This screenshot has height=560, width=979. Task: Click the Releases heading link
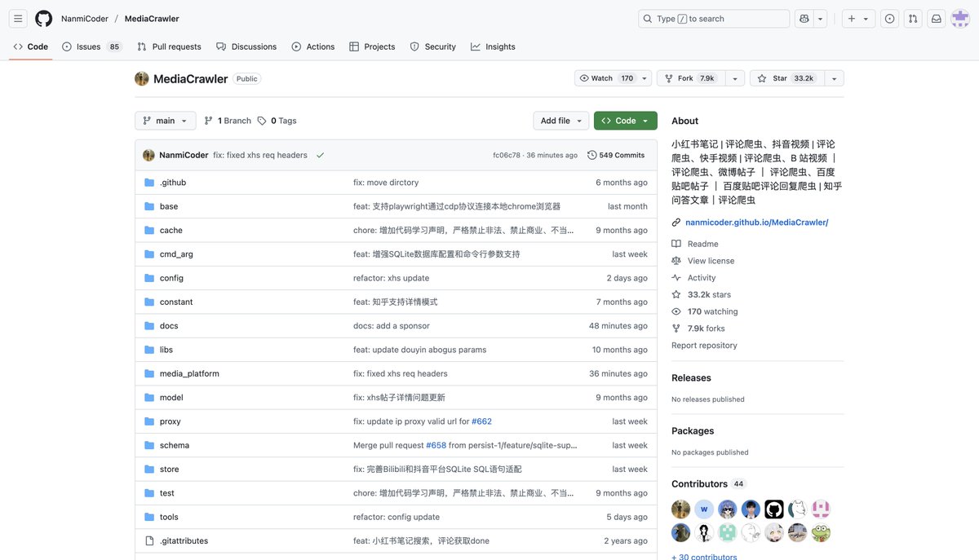(x=691, y=378)
